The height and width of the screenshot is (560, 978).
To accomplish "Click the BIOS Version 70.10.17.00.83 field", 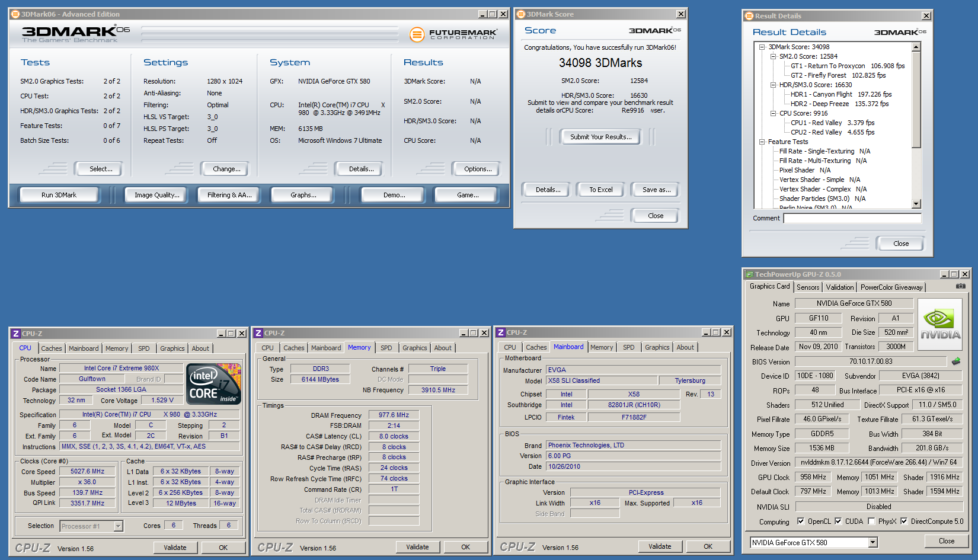I will [x=871, y=361].
